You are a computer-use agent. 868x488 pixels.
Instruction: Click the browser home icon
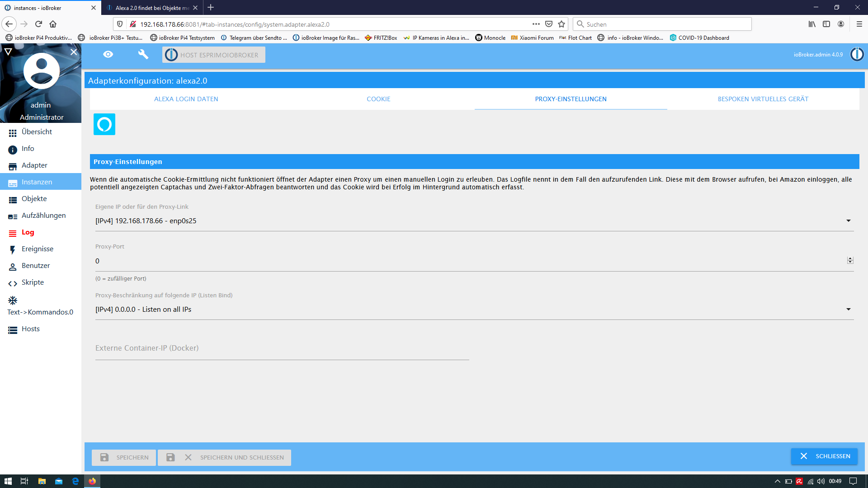(x=53, y=24)
